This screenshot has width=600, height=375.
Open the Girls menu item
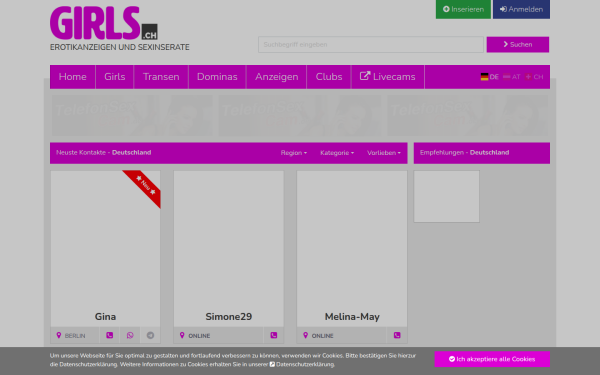click(115, 77)
